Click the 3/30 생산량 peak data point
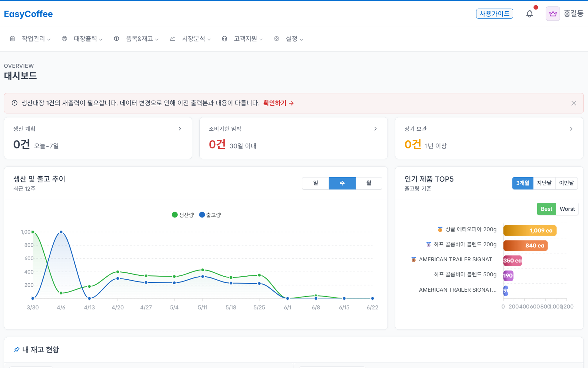Image resolution: width=588 pixels, height=368 pixels. tap(33, 232)
